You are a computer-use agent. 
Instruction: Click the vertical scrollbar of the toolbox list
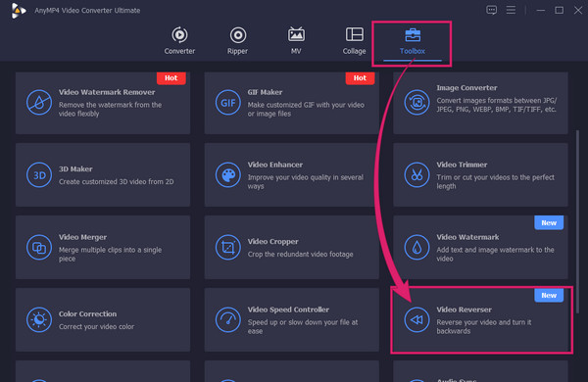pyautogui.click(x=577, y=221)
